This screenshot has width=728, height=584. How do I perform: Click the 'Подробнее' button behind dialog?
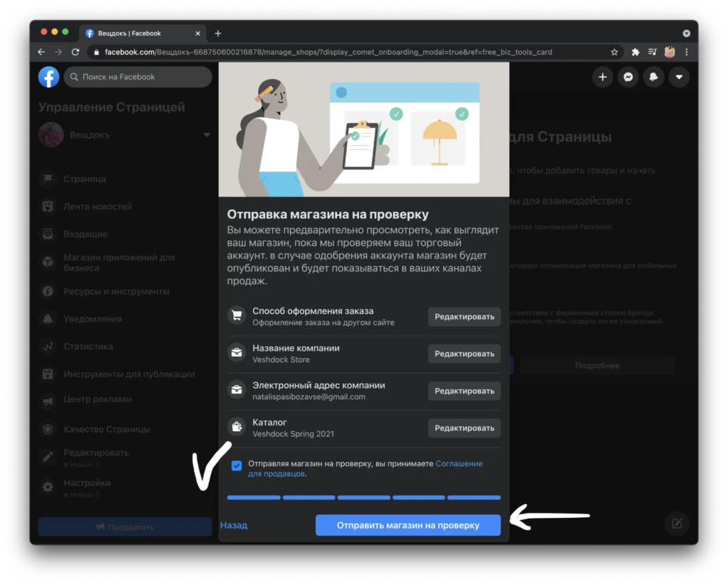click(x=597, y=365)
